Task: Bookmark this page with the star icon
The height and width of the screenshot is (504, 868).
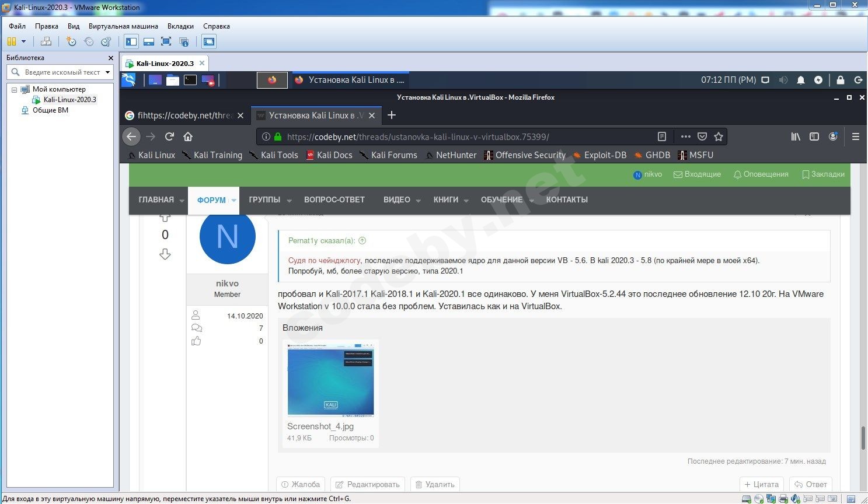Action: pyautogui.click(x=719, y=136)
